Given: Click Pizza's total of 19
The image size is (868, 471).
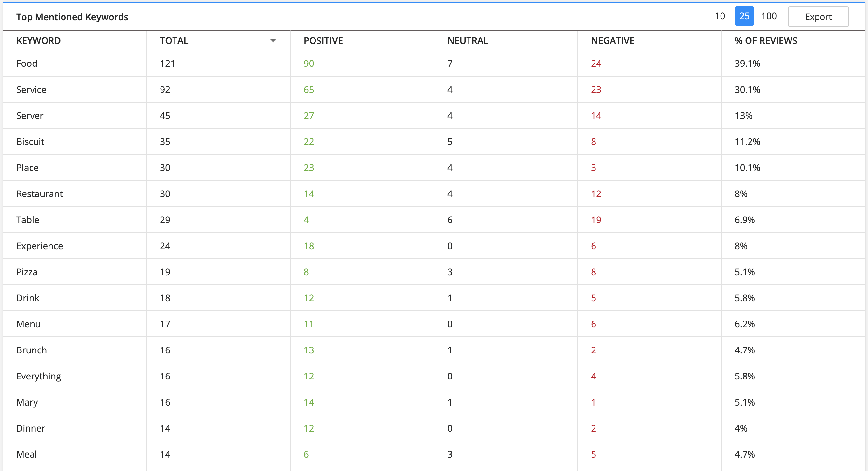Looking at the screenshot, I should tap(165, 272).
